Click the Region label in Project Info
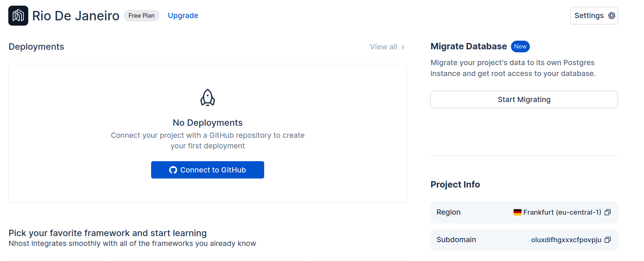This screenshot has height=261, width=644. [448, 212]
